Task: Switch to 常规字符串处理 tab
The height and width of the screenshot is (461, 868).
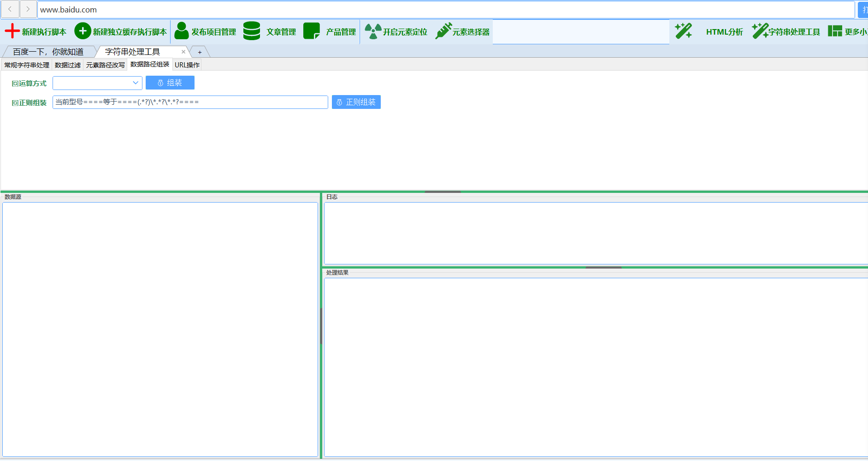Action: (x=27, y=65)
